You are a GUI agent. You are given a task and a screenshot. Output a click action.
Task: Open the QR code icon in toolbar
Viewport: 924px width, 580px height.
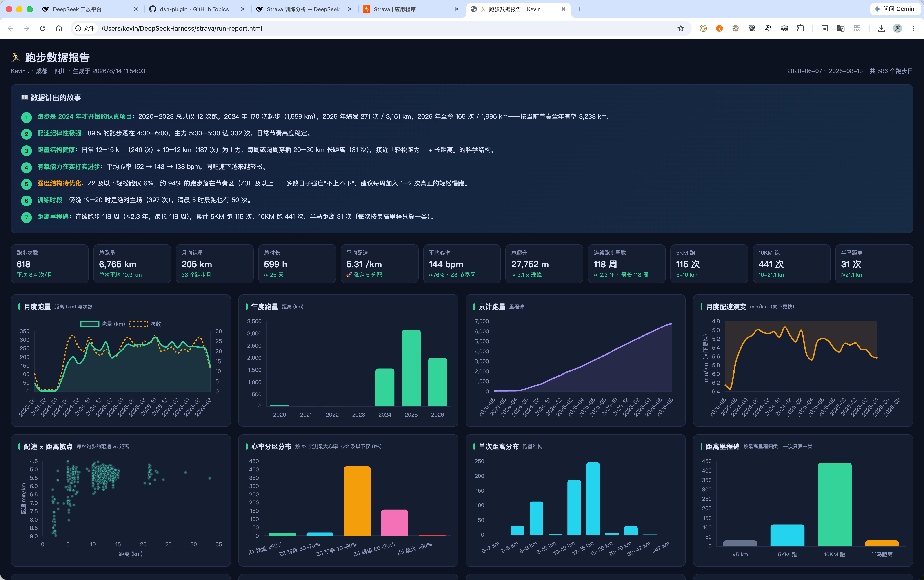[857, 28]
